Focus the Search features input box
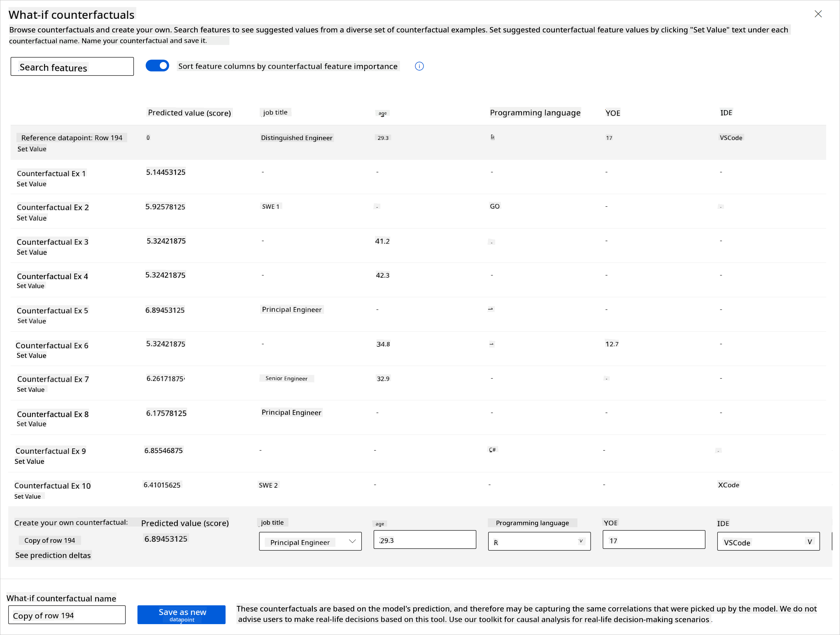Viewport: 840px width, 635px height. tap(72, 67)
